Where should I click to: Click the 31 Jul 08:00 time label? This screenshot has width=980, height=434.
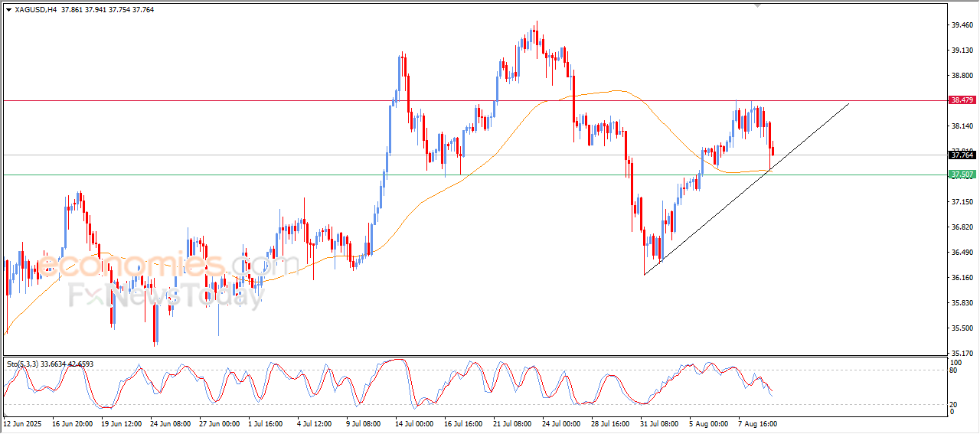pyautogui.click(x=658, y=423)
